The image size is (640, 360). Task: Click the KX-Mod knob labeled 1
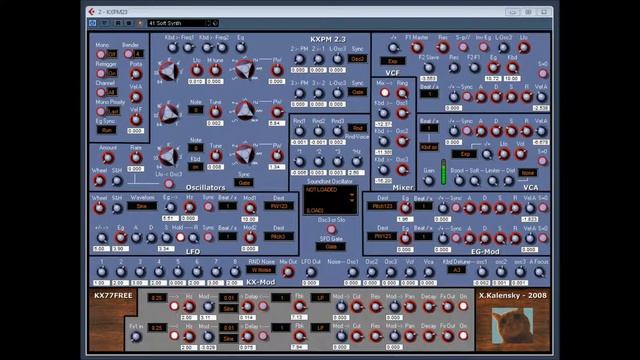(x=102, y=272)
